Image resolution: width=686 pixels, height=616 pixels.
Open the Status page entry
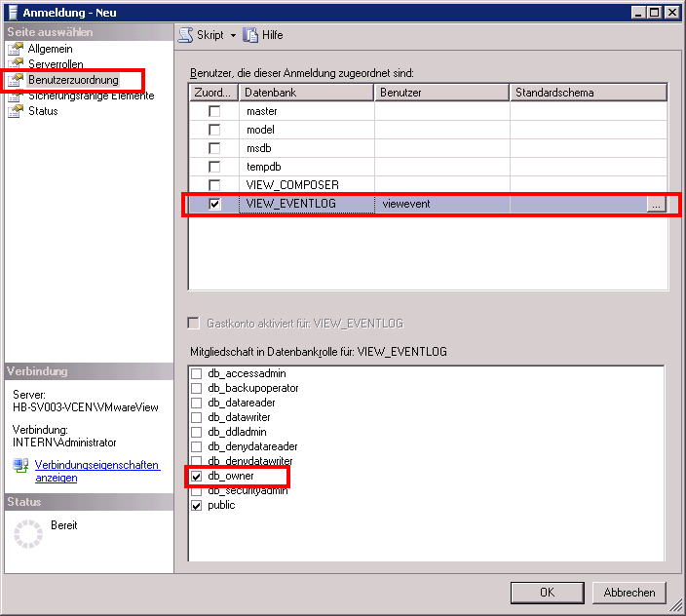pyautogui.click(x=43, y=111)
